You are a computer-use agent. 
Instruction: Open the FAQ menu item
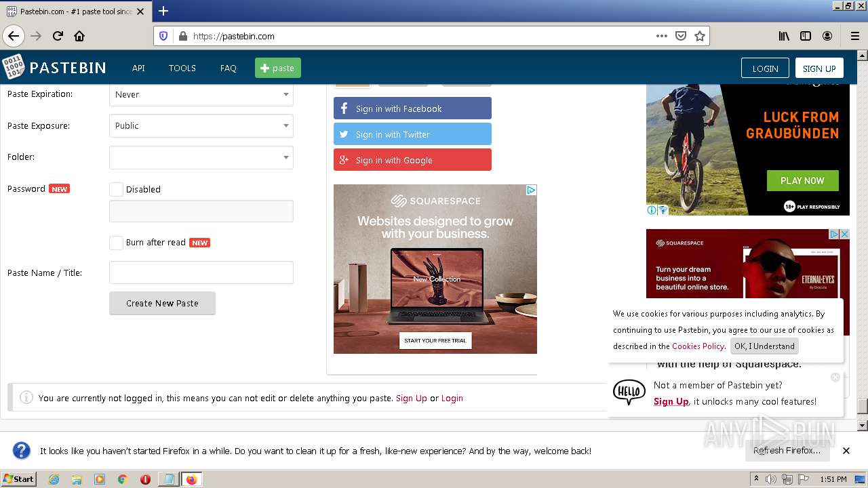[229, 68]
